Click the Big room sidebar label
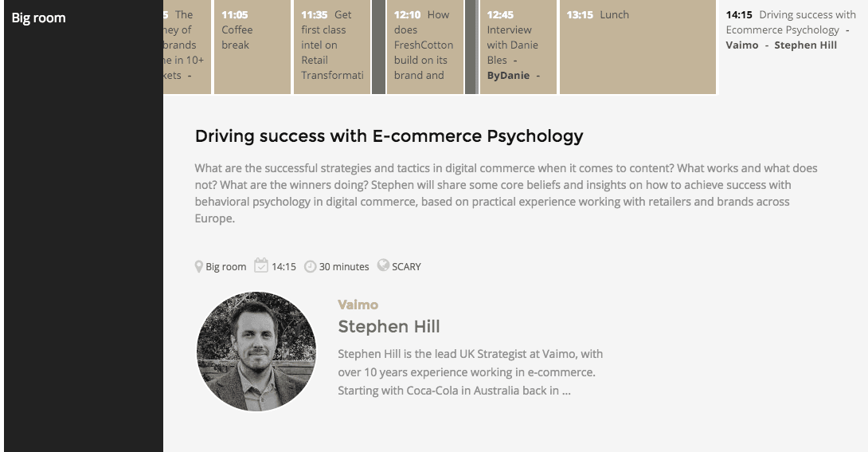Image resolution: width=868 pixels, height=452 pixels. (x=39, y=18)
